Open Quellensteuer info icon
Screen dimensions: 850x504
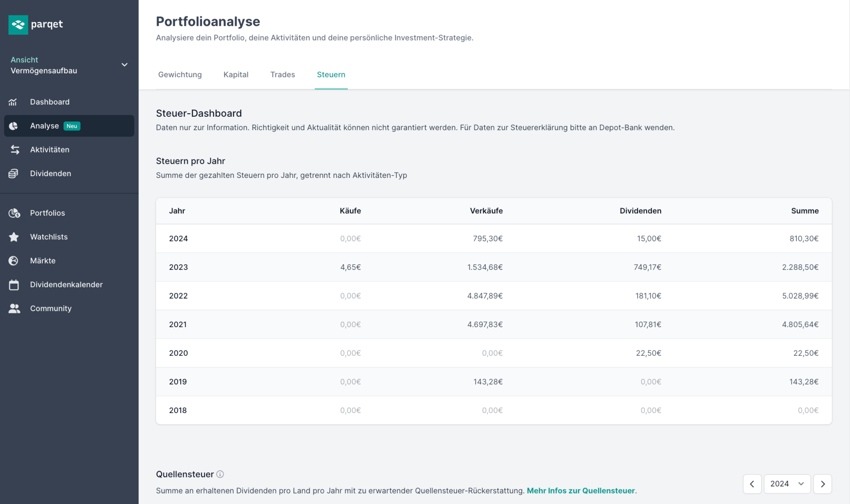click(220, 474)
